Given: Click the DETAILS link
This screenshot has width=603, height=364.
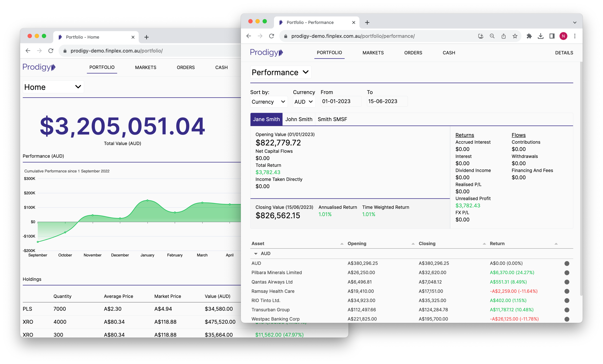Looking at the screenshot, I should click(564, 53).
